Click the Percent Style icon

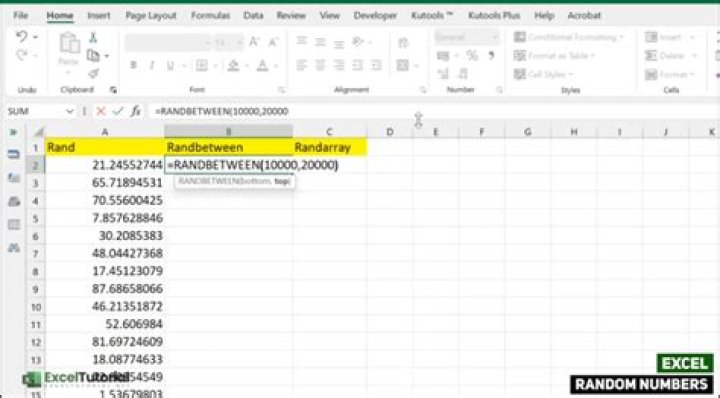(x=472, y=56)
